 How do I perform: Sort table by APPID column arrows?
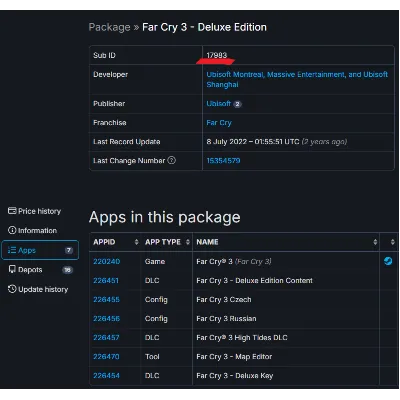pyautogui.click(x=136, y=242)
